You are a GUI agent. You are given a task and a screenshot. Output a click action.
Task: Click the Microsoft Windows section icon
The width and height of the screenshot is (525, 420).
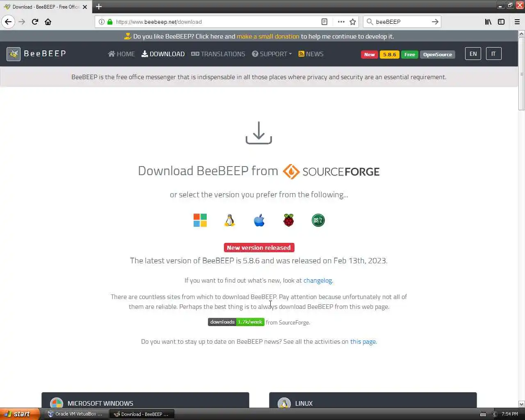tap(57, 403)
